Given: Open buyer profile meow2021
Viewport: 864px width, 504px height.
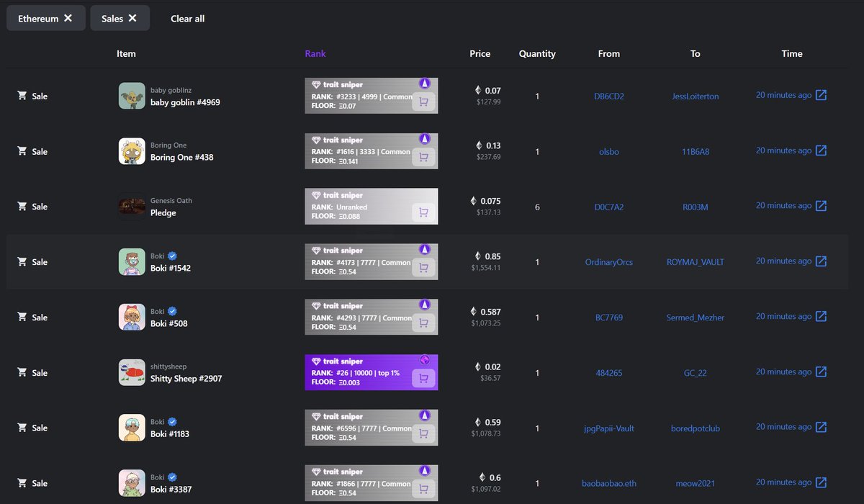Looking at the screenshot, I should point(696,483).
